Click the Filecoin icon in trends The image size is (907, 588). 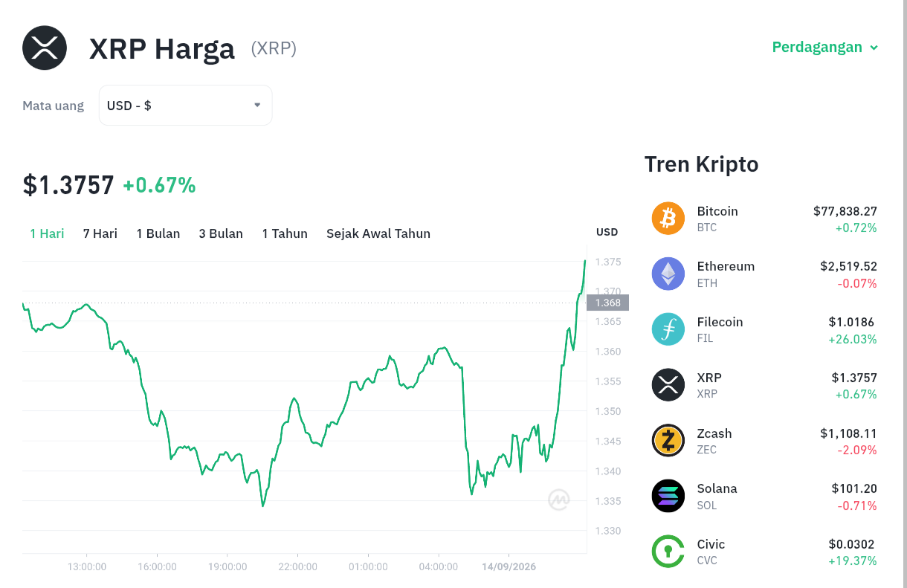[668, 329]
